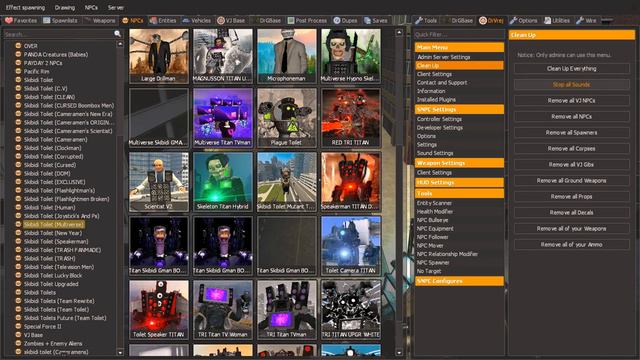Collapse the Main Menu header
640x360 pixels.
(x=459, y=47)
